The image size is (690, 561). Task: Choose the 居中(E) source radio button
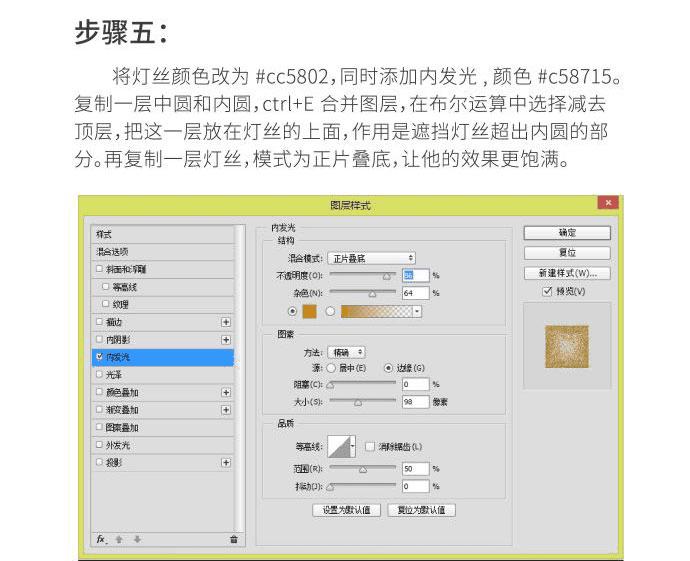(331, 368)
